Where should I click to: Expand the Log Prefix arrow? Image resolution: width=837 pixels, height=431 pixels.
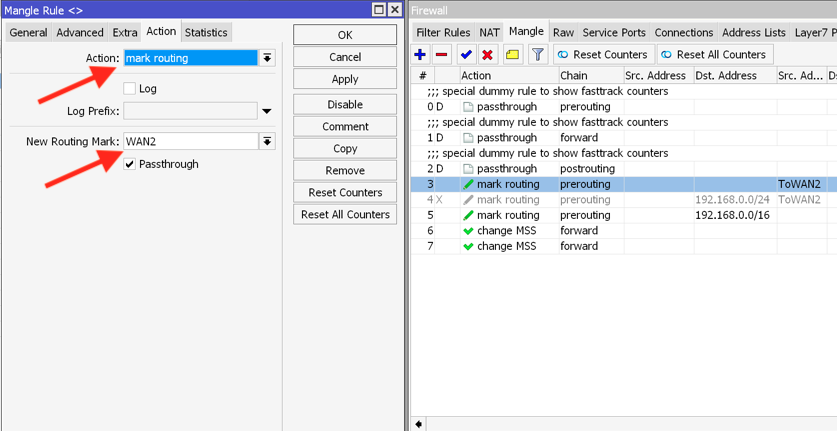pos(267,112)
